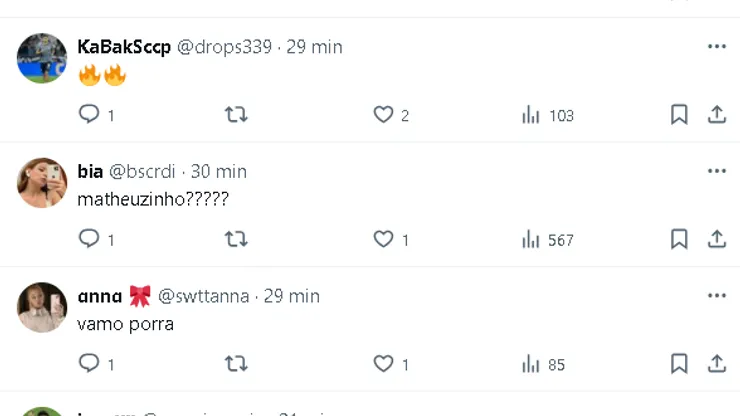Bookmark bia's matheuzinho tweet
The image size is (740, 416).
click(679, 239)
